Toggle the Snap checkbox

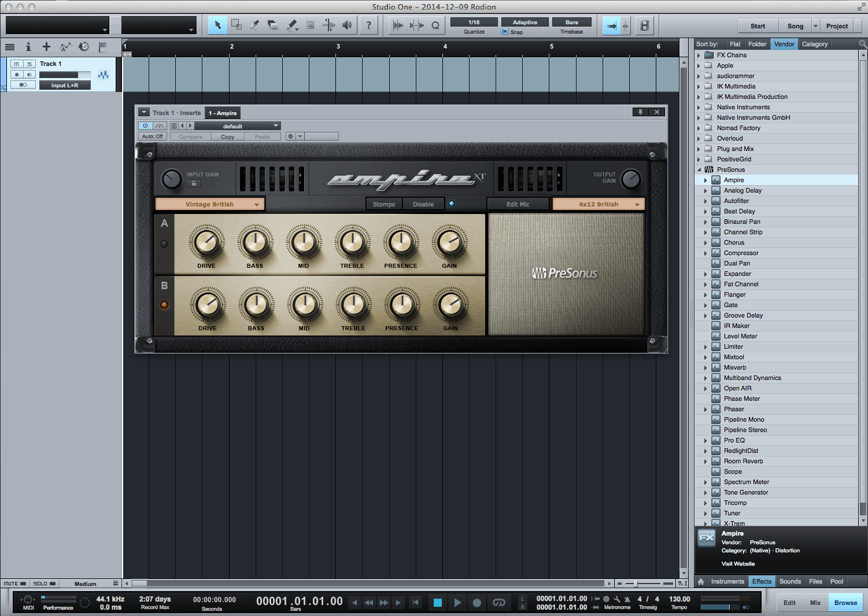point(505,32)
